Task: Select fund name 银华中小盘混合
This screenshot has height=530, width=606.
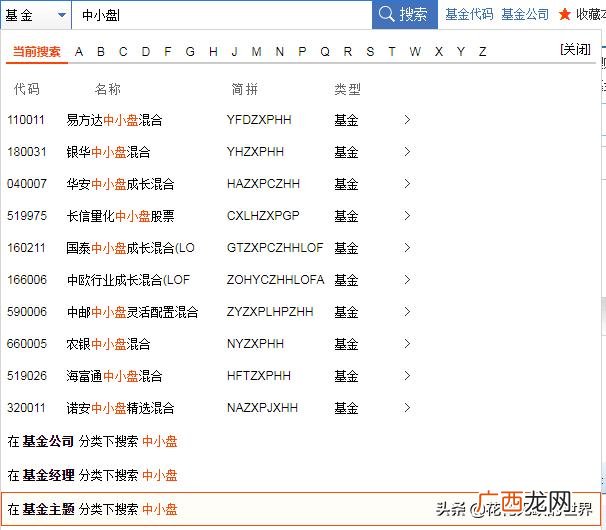Action: pos(108,152)
